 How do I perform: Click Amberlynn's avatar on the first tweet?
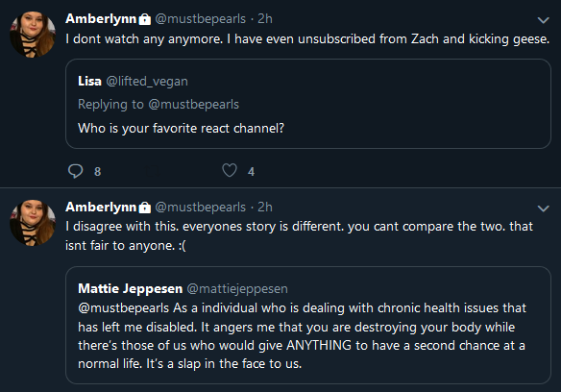33,35
